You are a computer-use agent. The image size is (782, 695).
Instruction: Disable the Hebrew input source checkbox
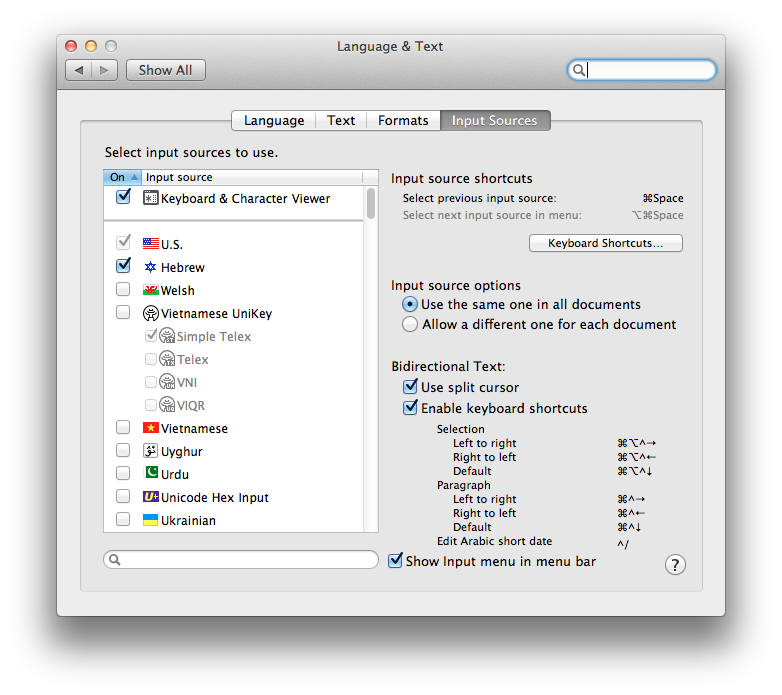click(123, 267)
